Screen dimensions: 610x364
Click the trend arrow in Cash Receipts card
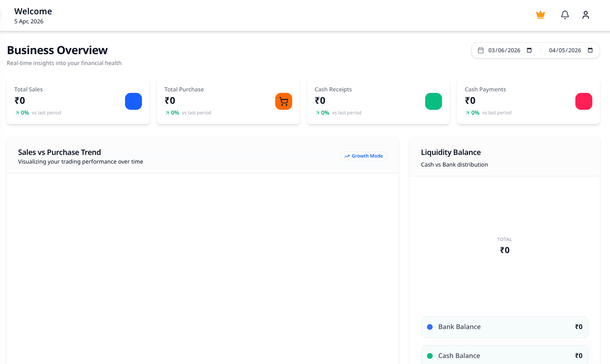click(317, 113)
